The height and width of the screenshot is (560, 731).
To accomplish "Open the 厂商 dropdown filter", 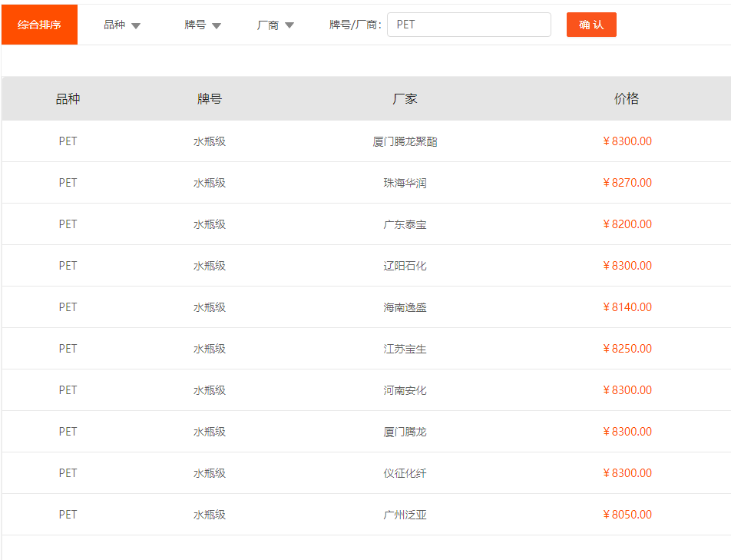I will (275, 25).
